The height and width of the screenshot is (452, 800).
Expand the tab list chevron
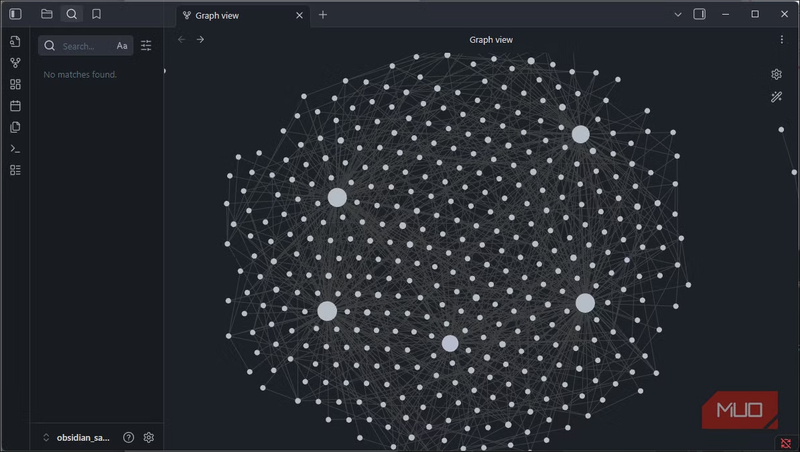point(677,14)
